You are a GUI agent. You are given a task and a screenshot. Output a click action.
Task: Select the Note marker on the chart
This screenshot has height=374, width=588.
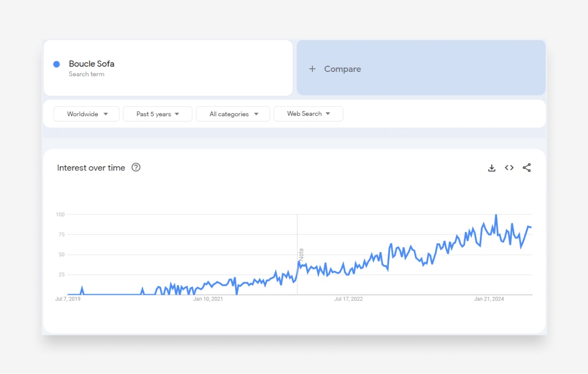(x=301, y=253)
